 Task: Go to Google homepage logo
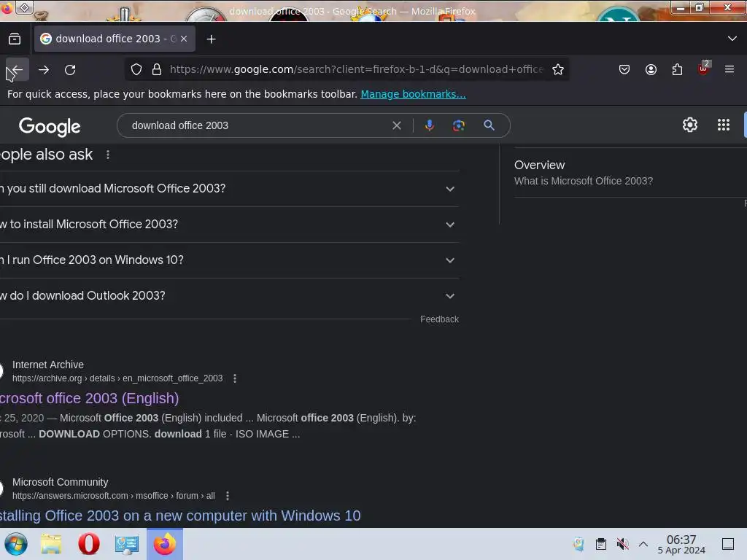(50, 127)
